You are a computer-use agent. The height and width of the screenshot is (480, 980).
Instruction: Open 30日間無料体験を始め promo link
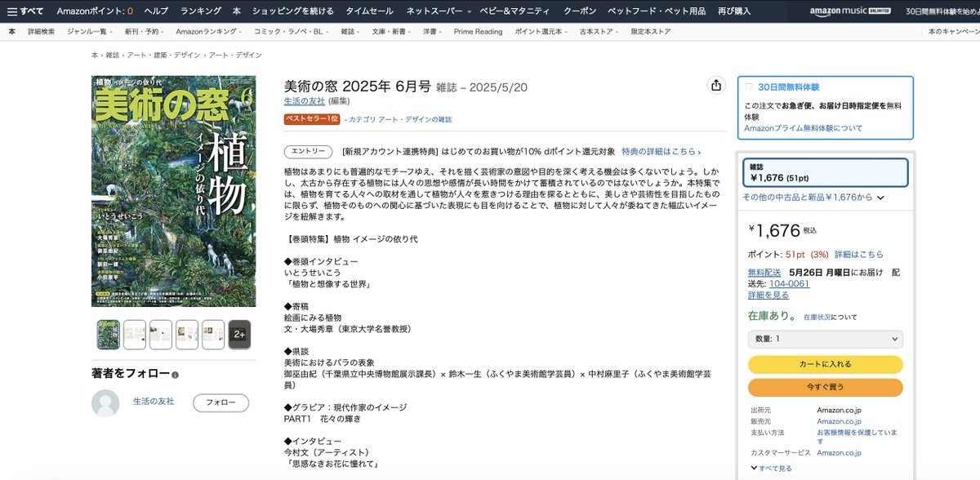(942, 11)
